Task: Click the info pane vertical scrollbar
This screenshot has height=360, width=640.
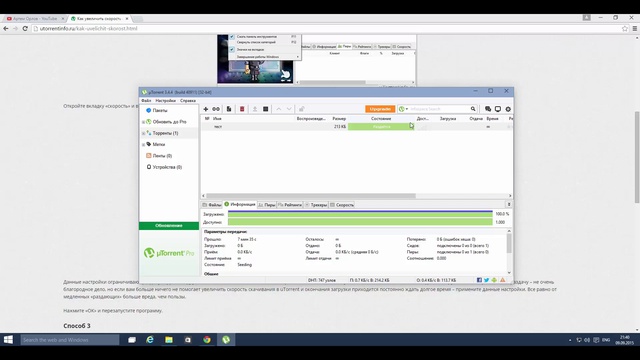Action: click(x=509, y=243)
